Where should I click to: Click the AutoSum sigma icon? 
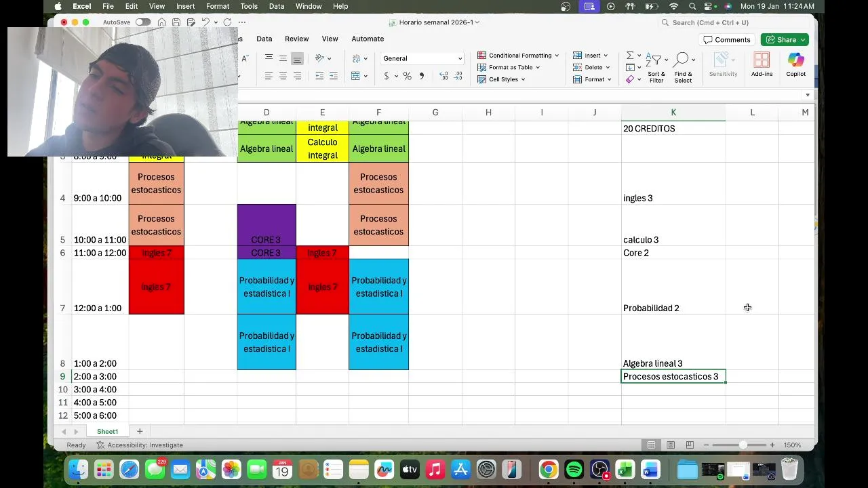coord(630,56)
